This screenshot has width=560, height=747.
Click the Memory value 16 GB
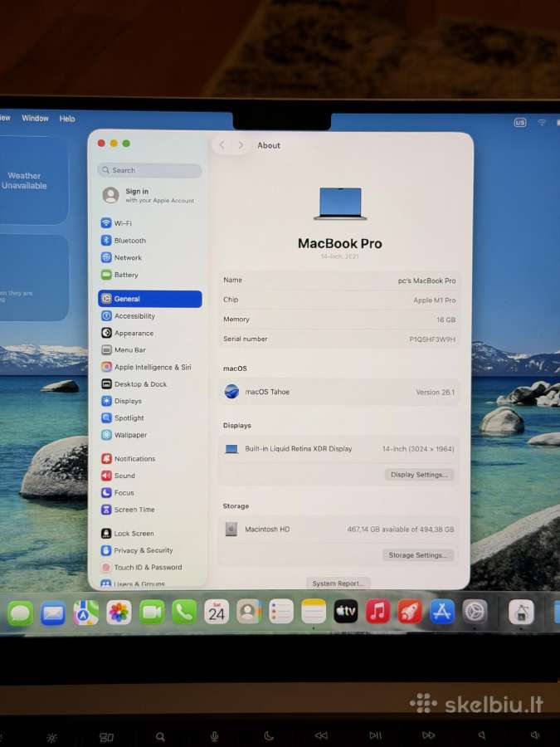446,320
